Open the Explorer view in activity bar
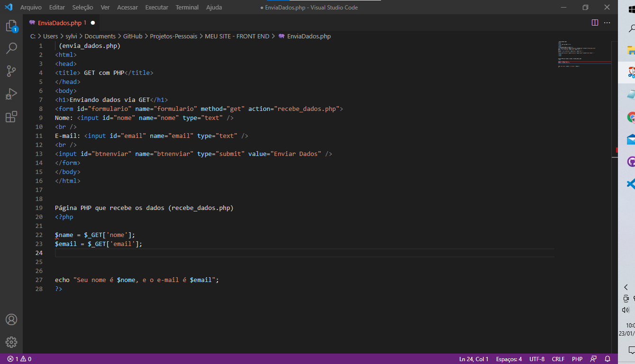Viewport: 635px width, 364px height. click(11, 26)
